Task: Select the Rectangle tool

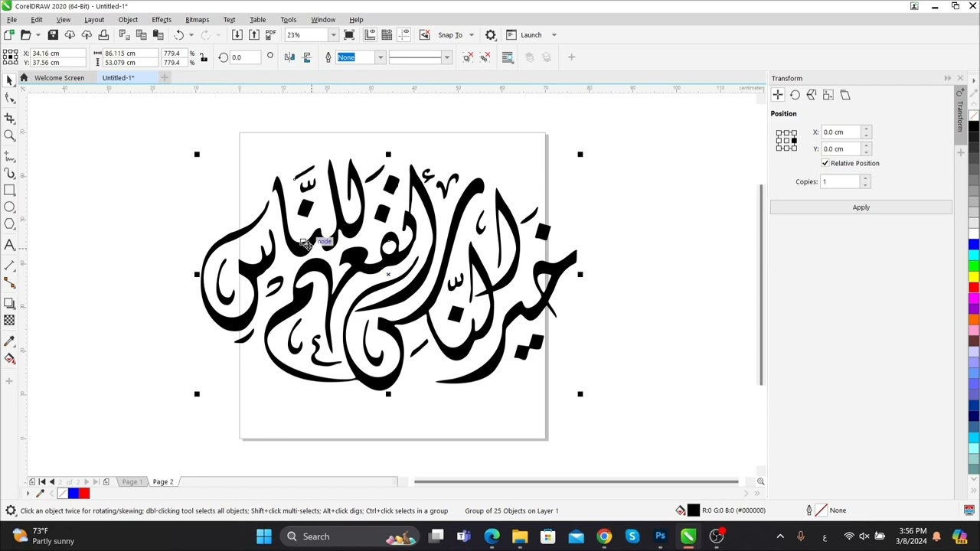Action: pyautogui.click(x=9, y=190)
